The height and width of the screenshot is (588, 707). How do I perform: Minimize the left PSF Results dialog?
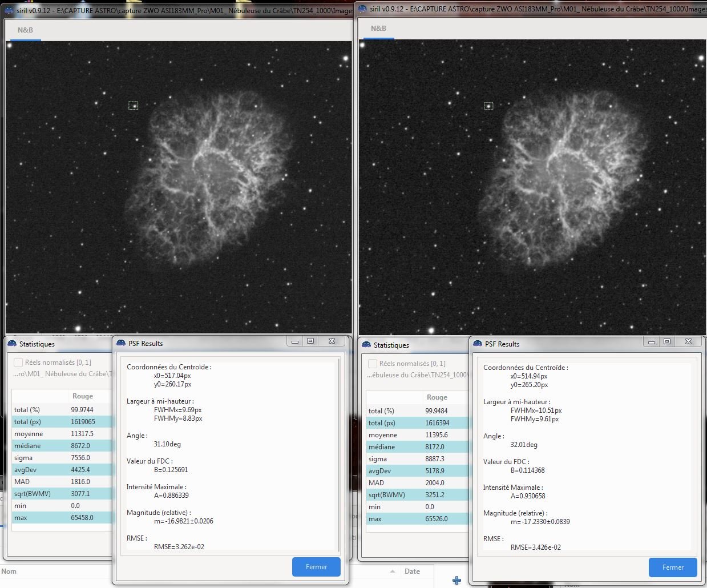295,341
